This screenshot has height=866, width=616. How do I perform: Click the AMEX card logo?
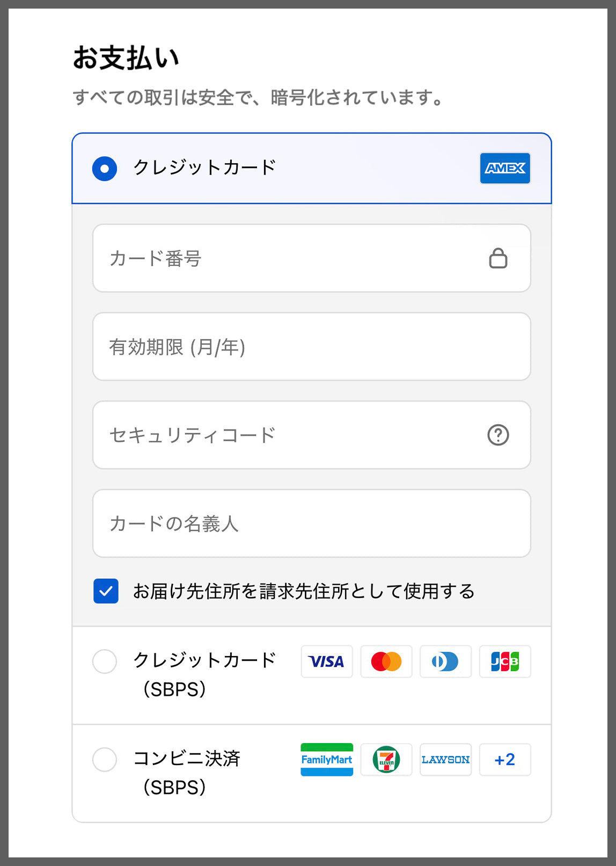point(505,169)
